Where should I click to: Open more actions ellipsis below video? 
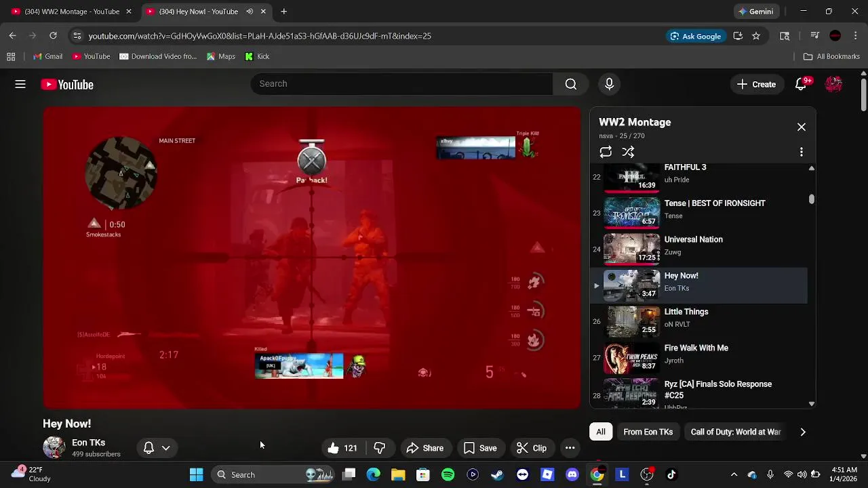point(570,448)
